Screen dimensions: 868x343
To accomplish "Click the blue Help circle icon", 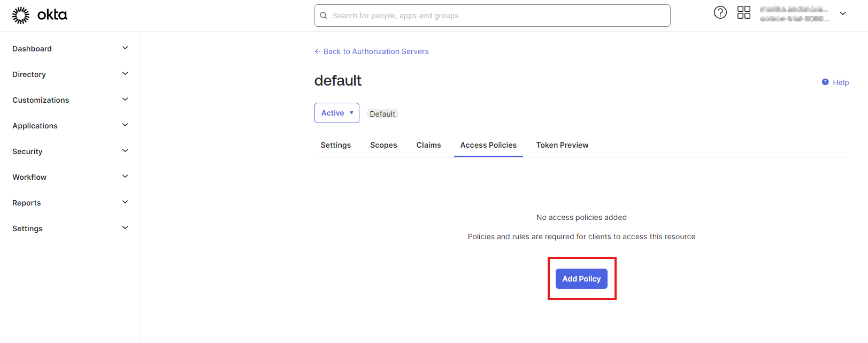I will [825, 82].
